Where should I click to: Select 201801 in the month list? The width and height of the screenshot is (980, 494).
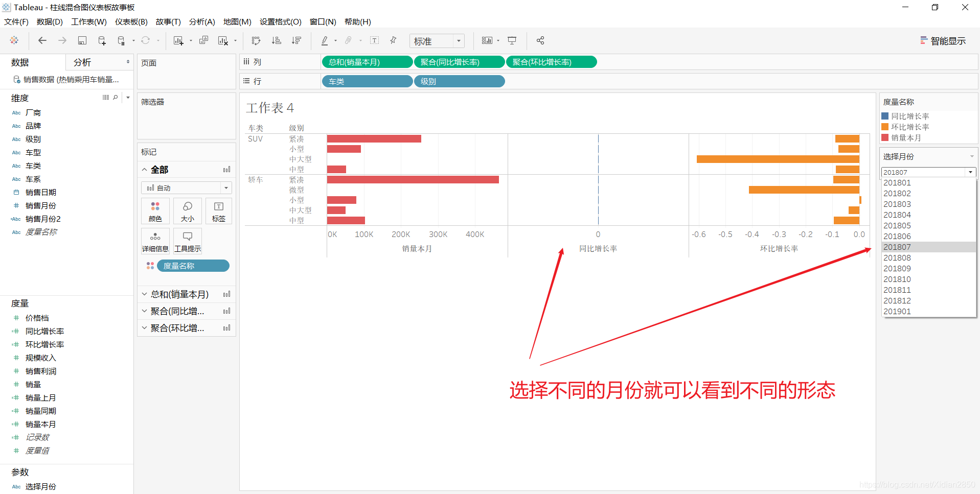(928, 182)
